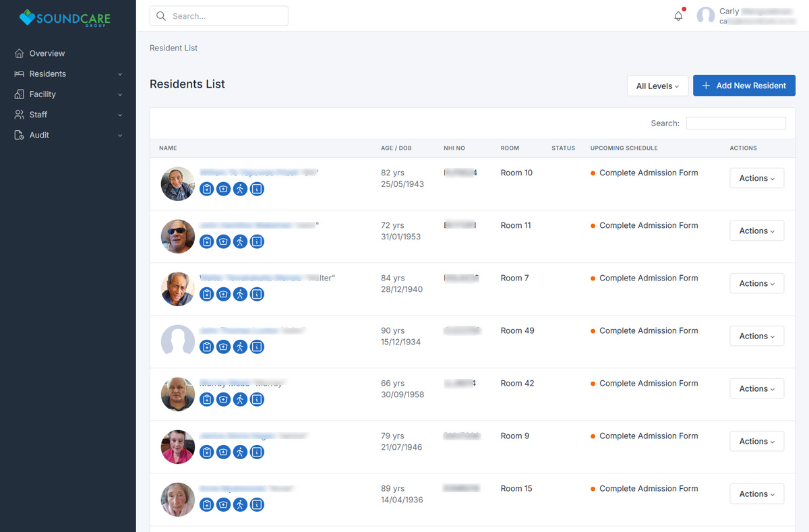Expand the Audit menu item

tap(68, 135)
